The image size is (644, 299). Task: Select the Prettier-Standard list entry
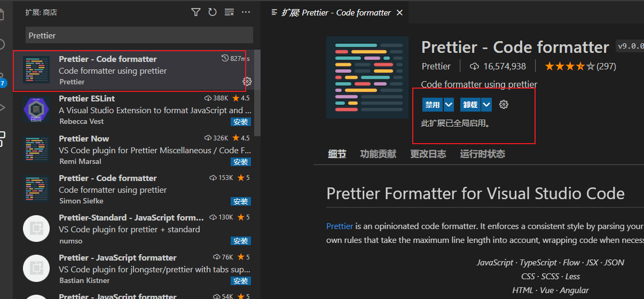(x=133, y=230)
